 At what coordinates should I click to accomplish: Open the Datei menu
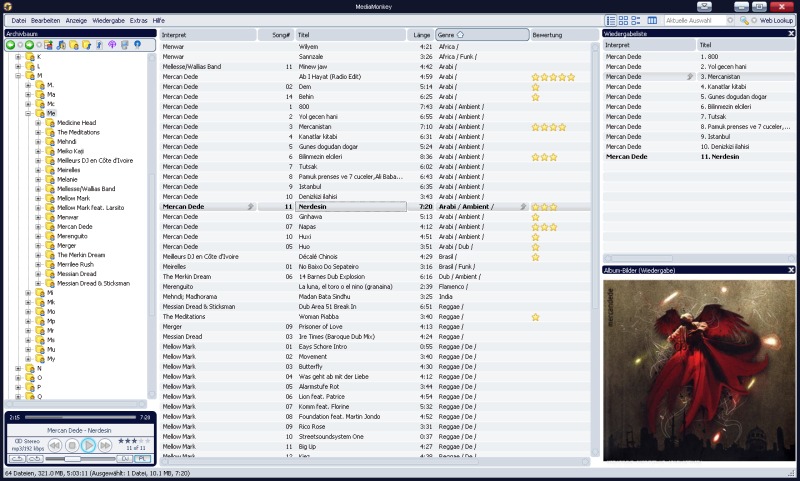tap(18, 20)
